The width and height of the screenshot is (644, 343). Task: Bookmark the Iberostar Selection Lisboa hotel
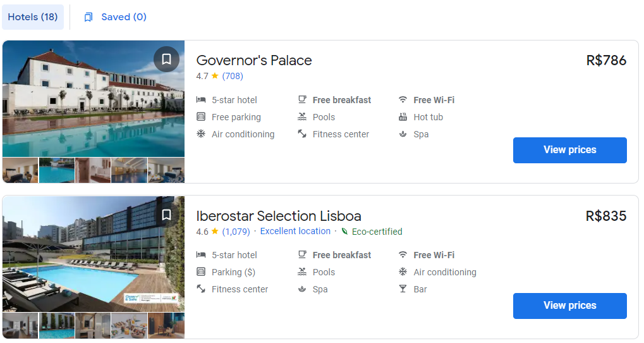click(x=166, y=215)
